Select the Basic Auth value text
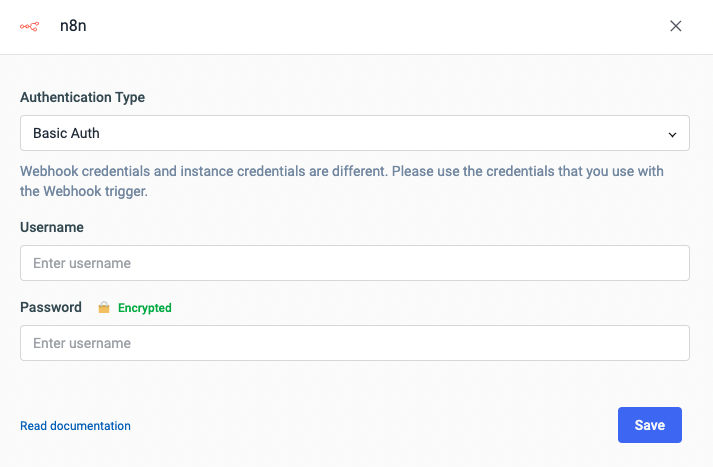The image size is (713, 467). (x=66, y=133)
